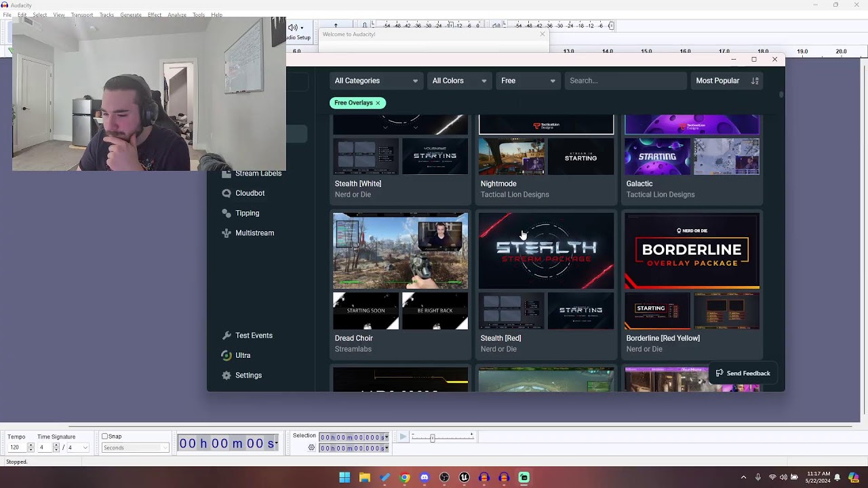868x488 pixels.
Task: Click the Send Feedback button
Action: coord(743,373)
